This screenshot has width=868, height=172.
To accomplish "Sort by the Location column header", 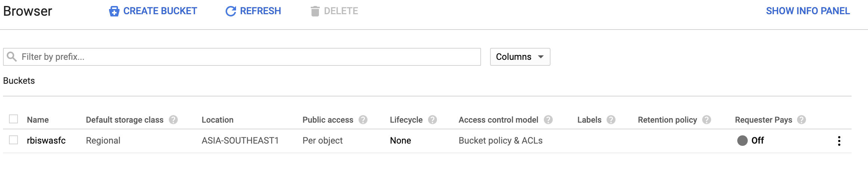I will [x=217, y=120].
